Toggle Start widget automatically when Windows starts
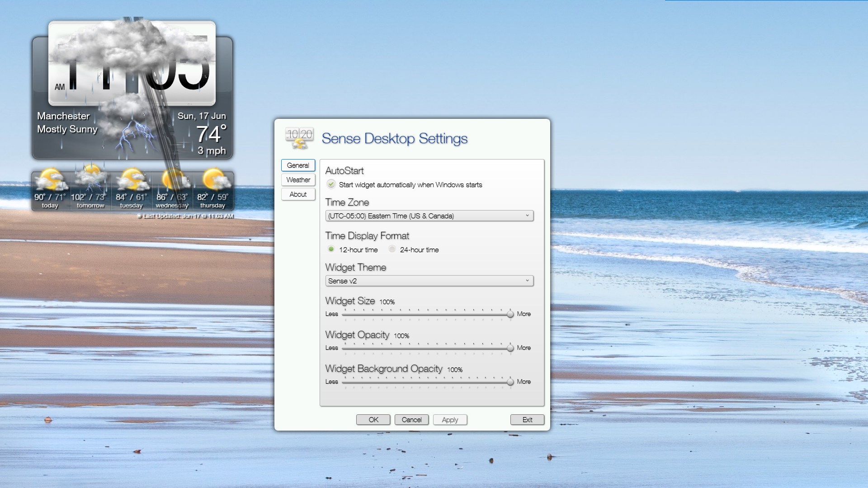 (x=331, y=184)
